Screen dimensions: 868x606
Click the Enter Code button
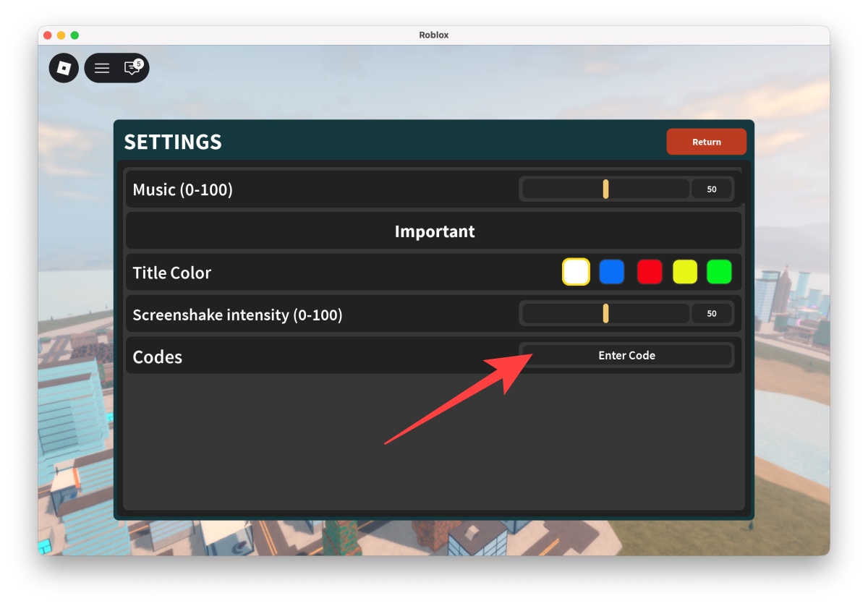pos(626,355)
